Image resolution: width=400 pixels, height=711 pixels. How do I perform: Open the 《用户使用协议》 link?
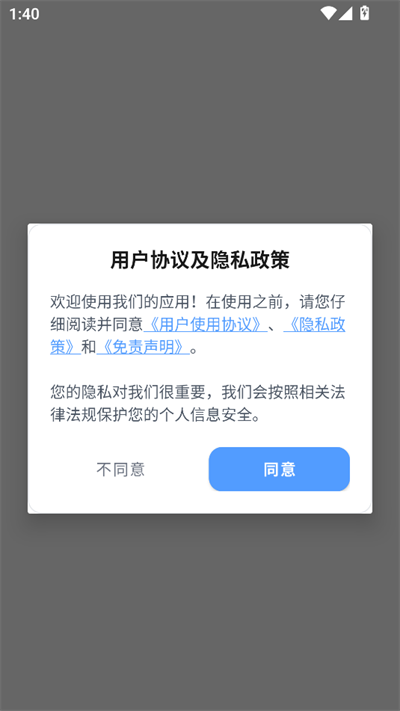[x=205, y=325]
